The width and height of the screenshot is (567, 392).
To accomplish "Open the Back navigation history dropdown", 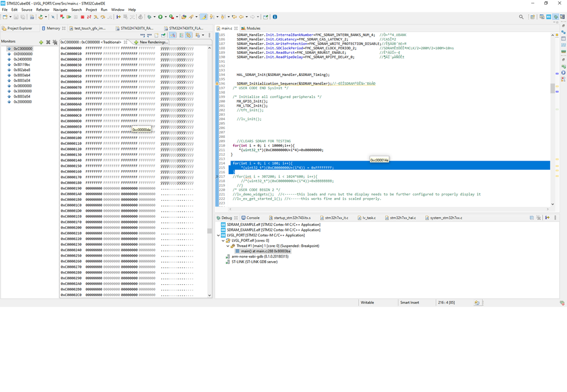I will (247, 17).
